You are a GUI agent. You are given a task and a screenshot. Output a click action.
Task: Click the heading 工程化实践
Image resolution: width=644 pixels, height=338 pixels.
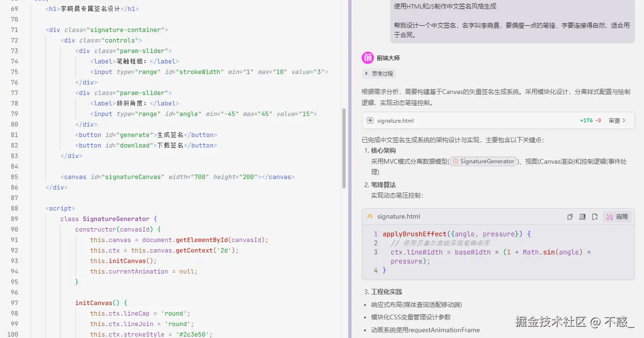point(386,292)
